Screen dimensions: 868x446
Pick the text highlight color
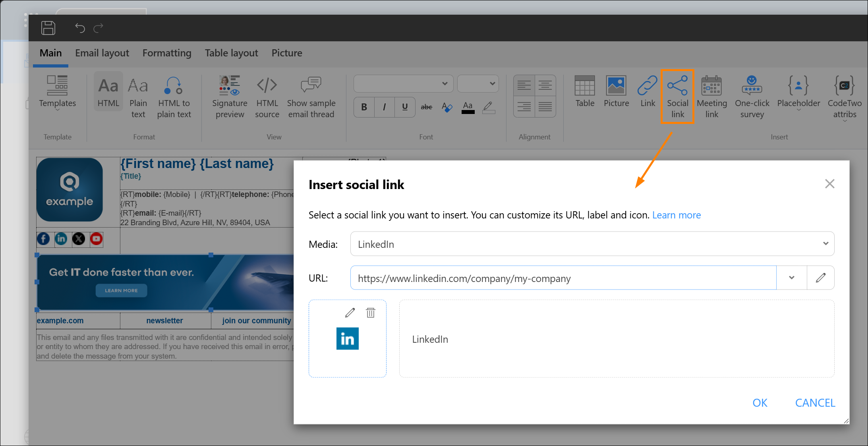489,107
